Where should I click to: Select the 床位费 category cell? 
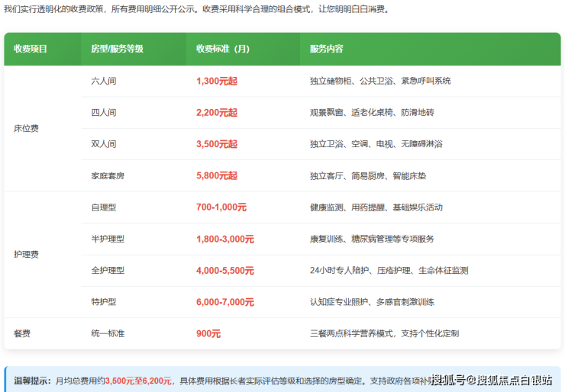(26, 128)
